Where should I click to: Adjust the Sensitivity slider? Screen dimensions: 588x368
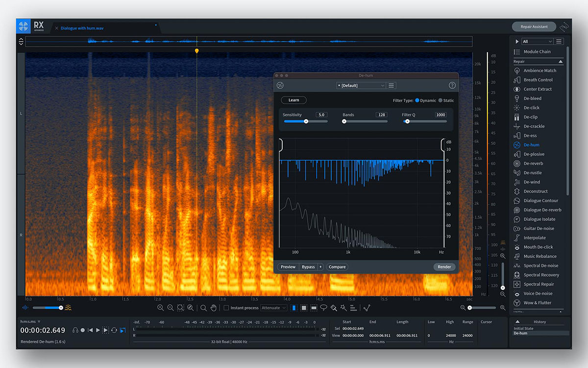click(x=306, y=121)
